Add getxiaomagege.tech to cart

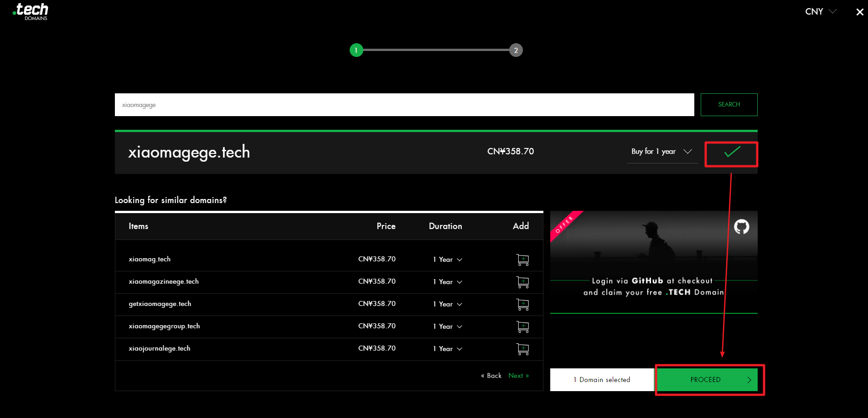click(x=523, y=304)
